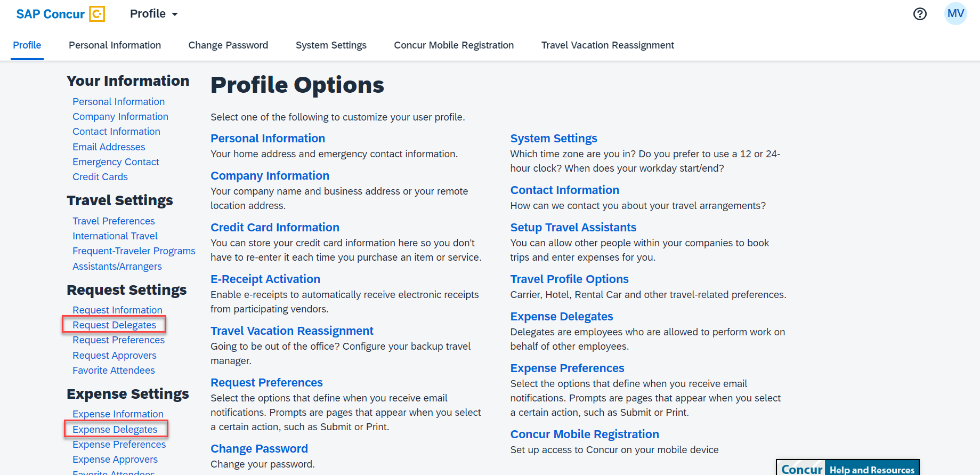
Task: Open Frequent-Traveler Programs link
Action: click(134, 251)
